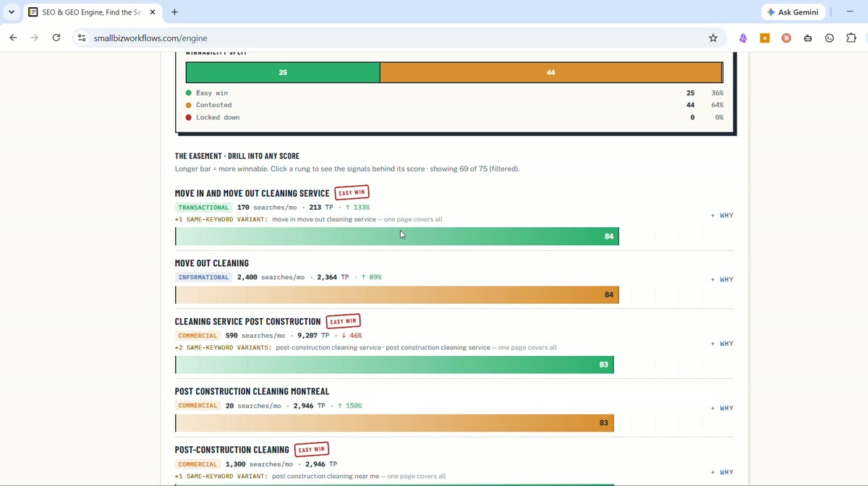View site information icon in address bar
This screenshot has width=868, height=486.
(82, 38)
